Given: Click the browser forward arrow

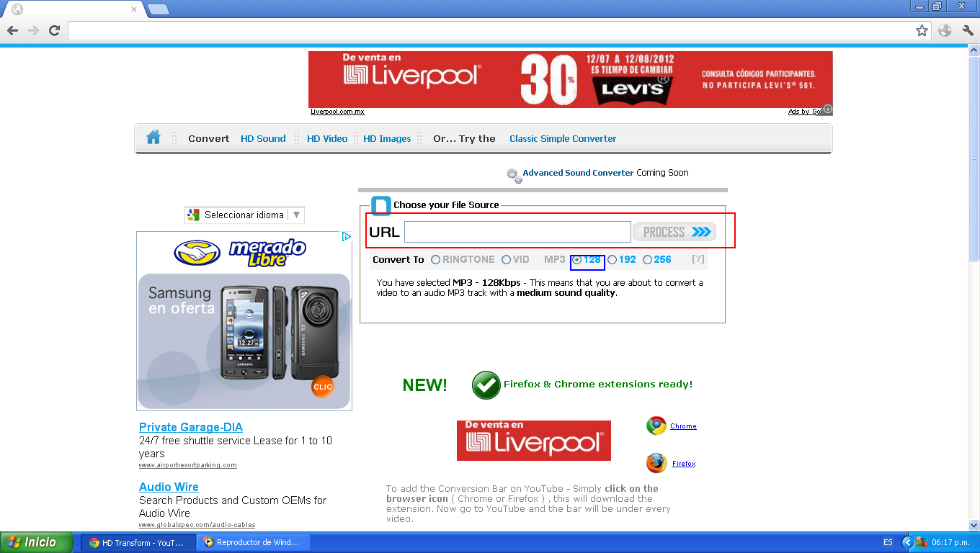Looking at the screenshot, I should pyautogui.click(x=33, y=30).
